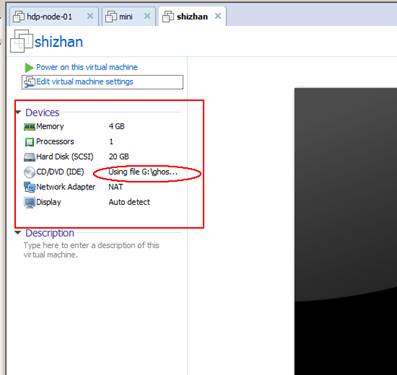Collapse the Devices section
The image size is (397, 375).
click(x=18, y=112)
